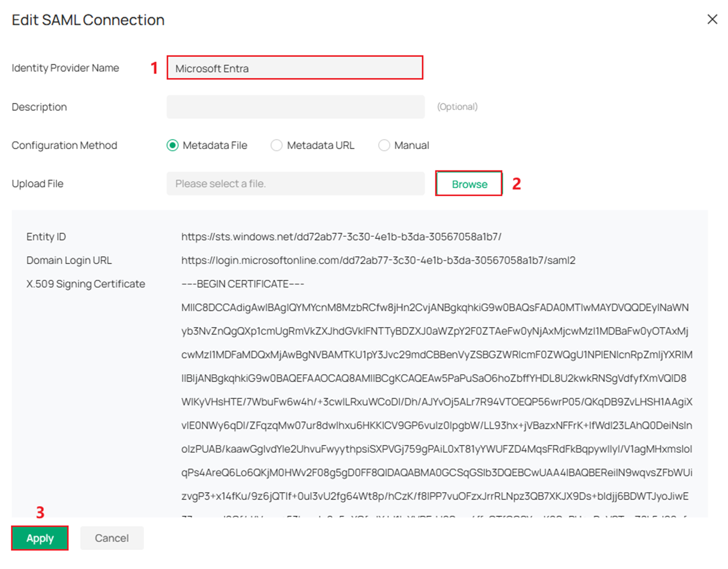Select the Entity ID URL text
This screenshot has height=569, width=728.
pos(340,236)
